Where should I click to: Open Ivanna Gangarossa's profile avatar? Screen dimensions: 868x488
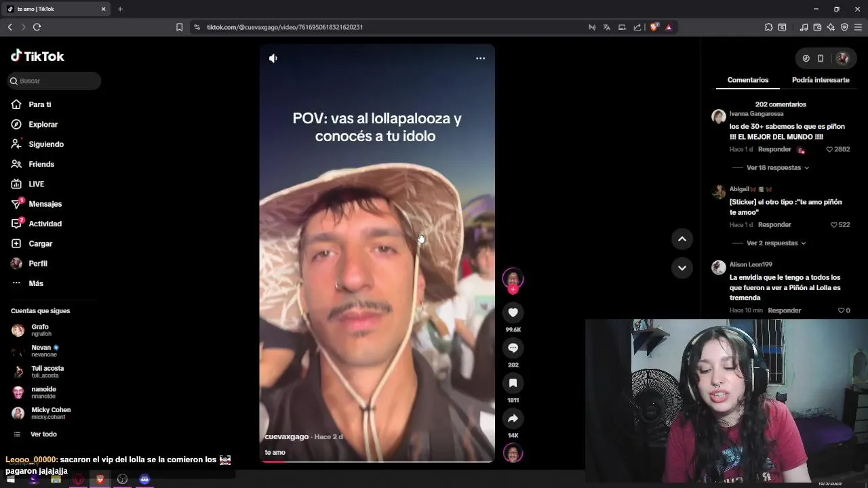719,117
